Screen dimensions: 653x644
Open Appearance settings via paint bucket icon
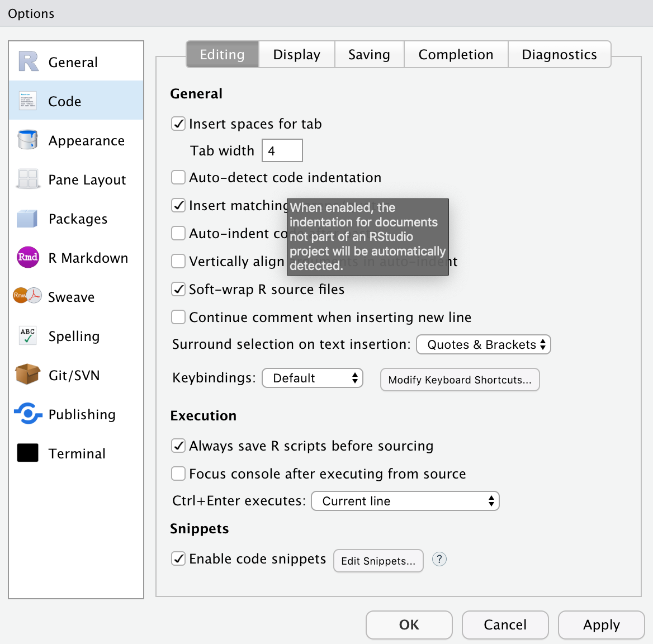coord(27,140)
